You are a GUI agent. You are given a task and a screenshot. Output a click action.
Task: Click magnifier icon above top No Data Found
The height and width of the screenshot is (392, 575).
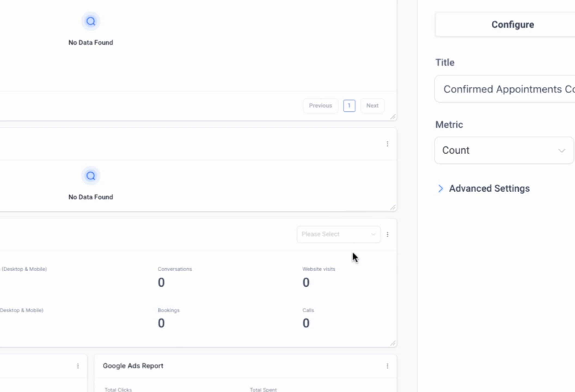pos(91,21)
